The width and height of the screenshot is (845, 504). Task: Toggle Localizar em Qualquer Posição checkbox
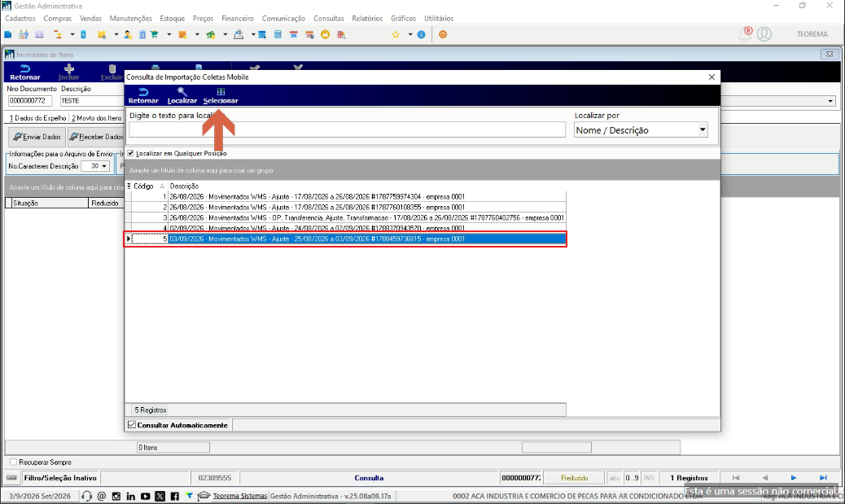click(131, 153)
